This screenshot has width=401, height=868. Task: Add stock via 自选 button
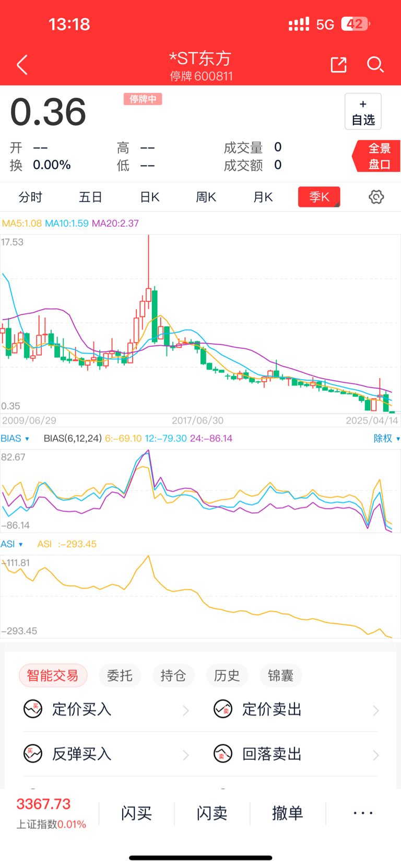(363, 111)
